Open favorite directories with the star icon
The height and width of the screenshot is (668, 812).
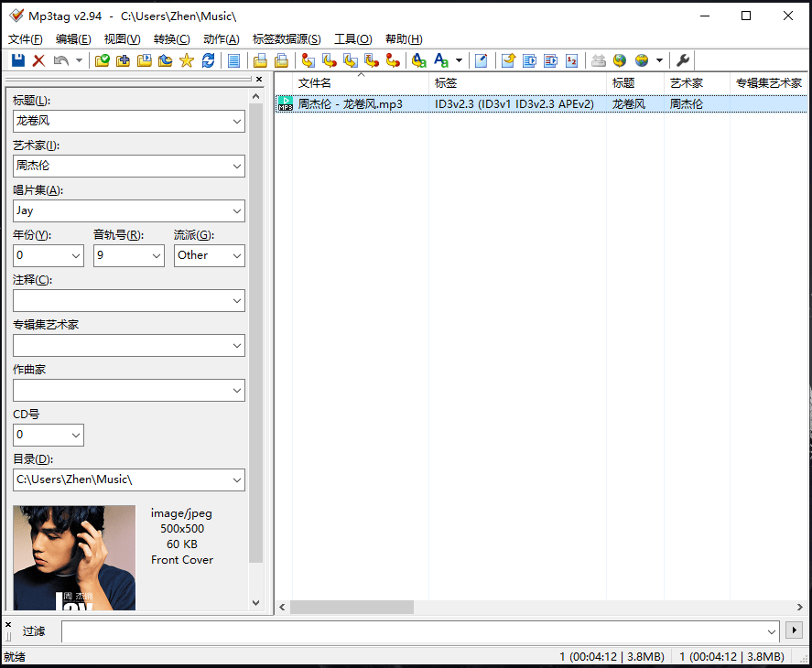point(187,60)
